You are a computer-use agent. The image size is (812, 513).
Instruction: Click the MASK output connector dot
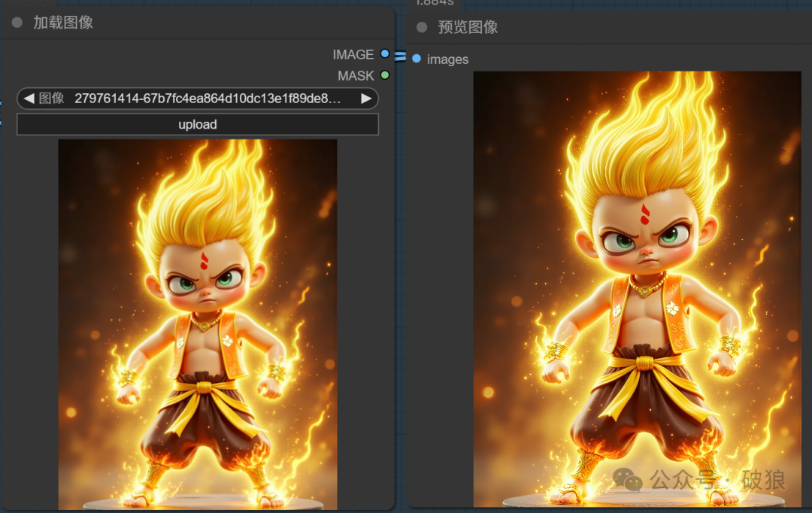pos(385,75)
